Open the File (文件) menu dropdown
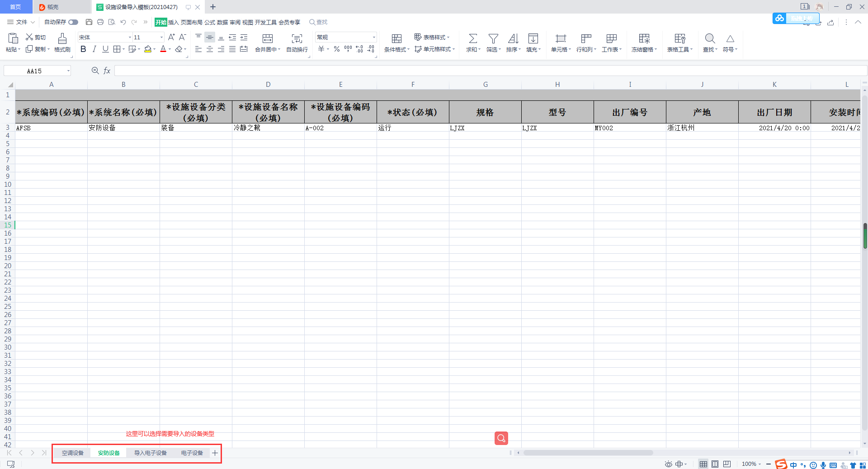This screenshot has width=868, height=469. [x=21, y=22]
